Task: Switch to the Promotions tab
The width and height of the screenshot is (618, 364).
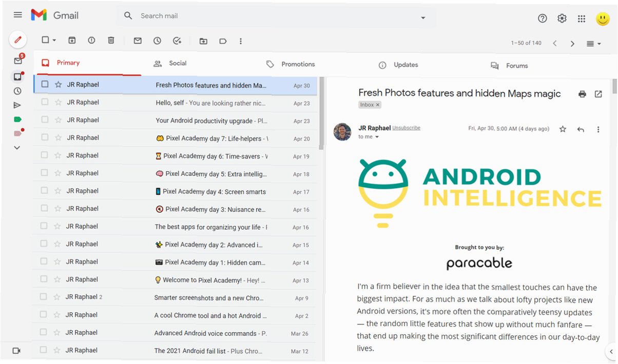Action: pyautogui.click(x=290, y=64)
